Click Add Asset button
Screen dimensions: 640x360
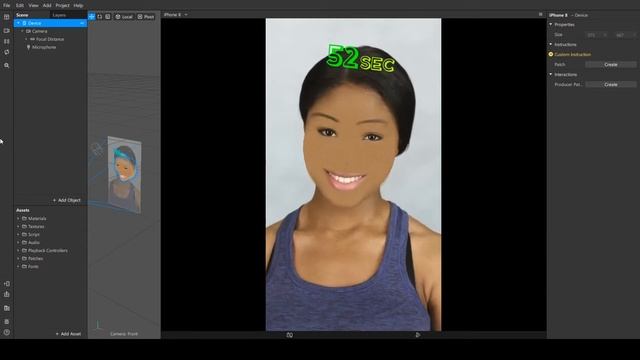click(68, 334)
